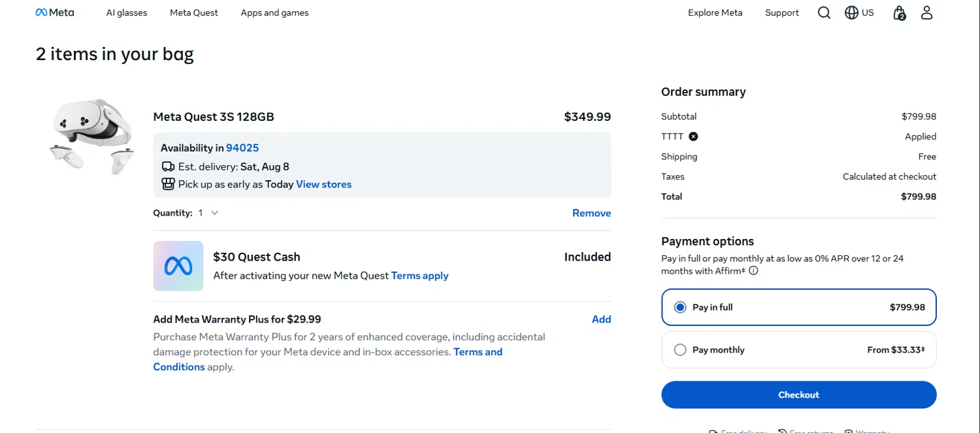Remove the TTTT promo code

click(693, 136)
